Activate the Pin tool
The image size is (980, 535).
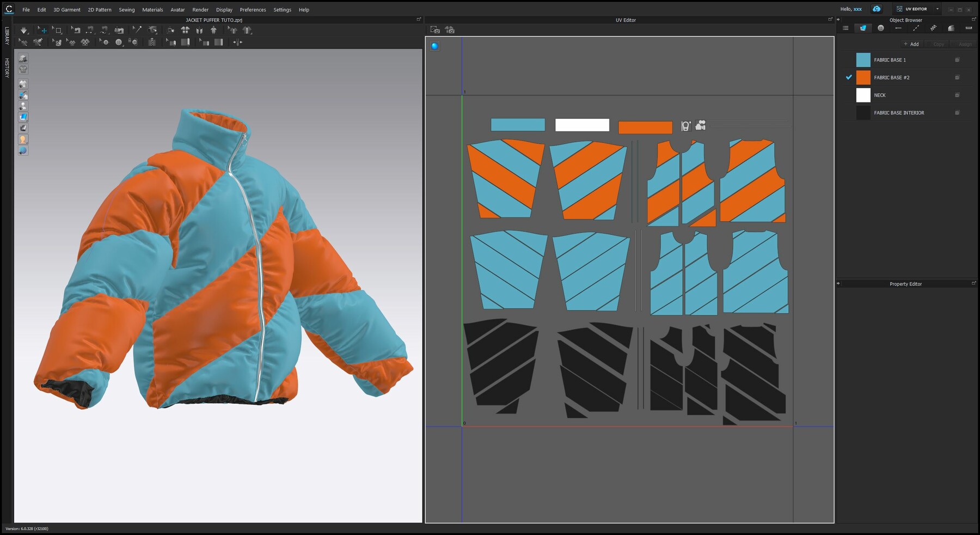[x=139, y=30]
